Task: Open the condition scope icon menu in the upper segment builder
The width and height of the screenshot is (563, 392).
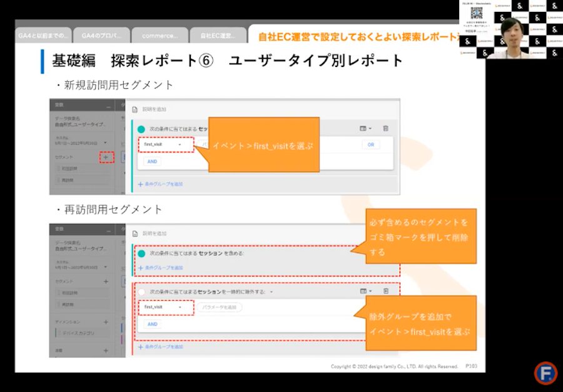Action: [366, 128]
